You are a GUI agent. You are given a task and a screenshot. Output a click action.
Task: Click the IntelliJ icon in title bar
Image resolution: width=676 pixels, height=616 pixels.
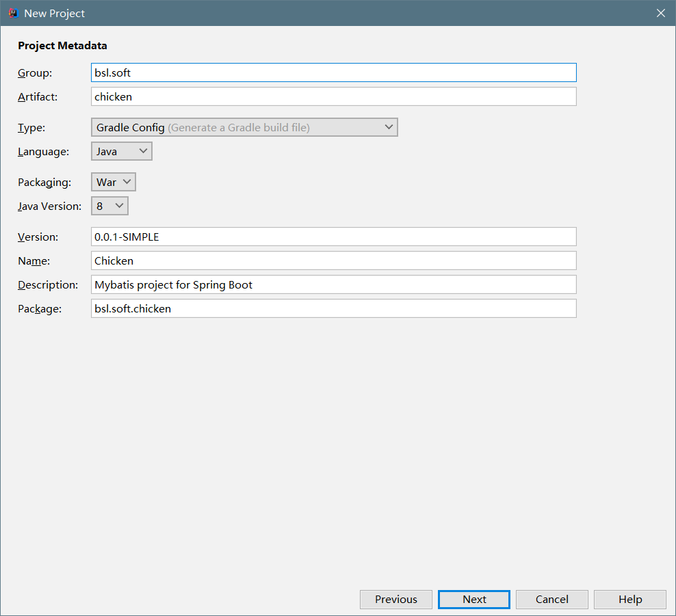coord(12,13)
